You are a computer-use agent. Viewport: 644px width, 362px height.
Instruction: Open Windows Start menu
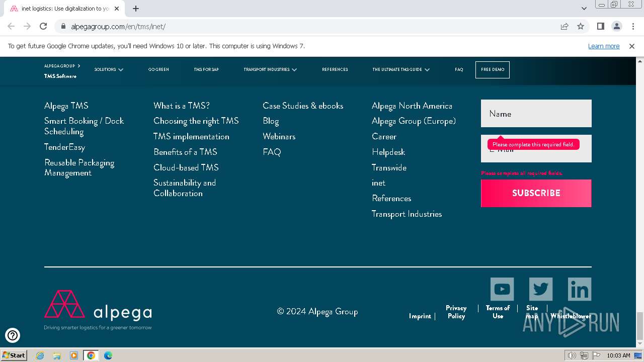14,355
